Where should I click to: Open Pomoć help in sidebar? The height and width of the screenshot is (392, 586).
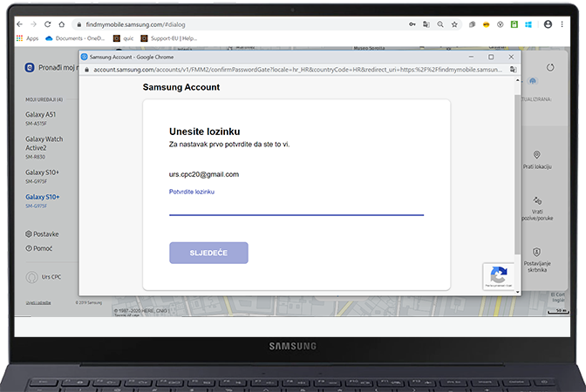click(x=39, y=248)
